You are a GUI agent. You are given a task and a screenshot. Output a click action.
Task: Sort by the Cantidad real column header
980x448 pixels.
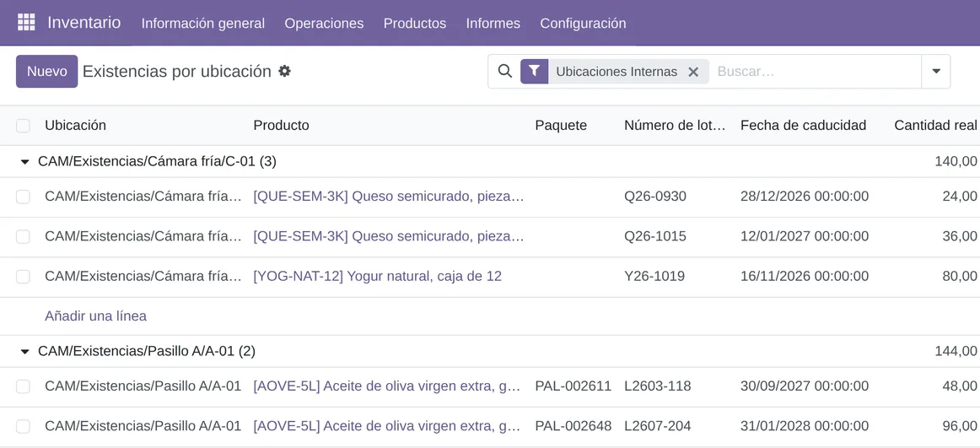click(x=935, y=126)
